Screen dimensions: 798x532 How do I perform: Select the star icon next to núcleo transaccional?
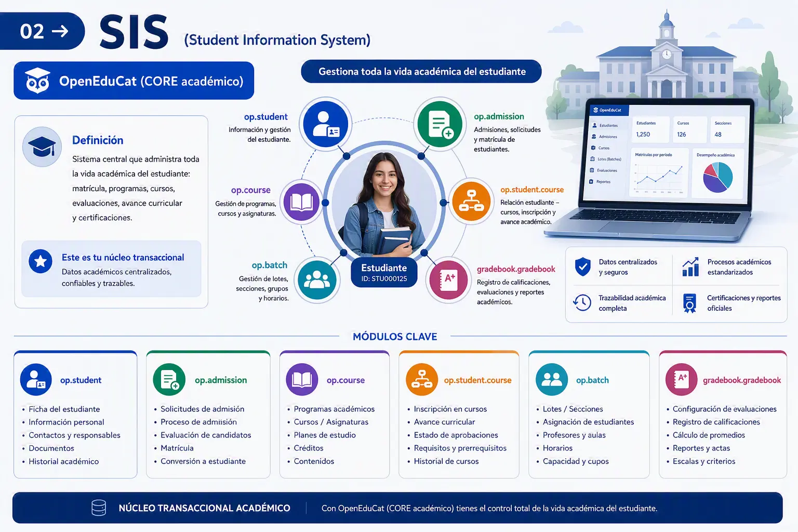(41, 261)
